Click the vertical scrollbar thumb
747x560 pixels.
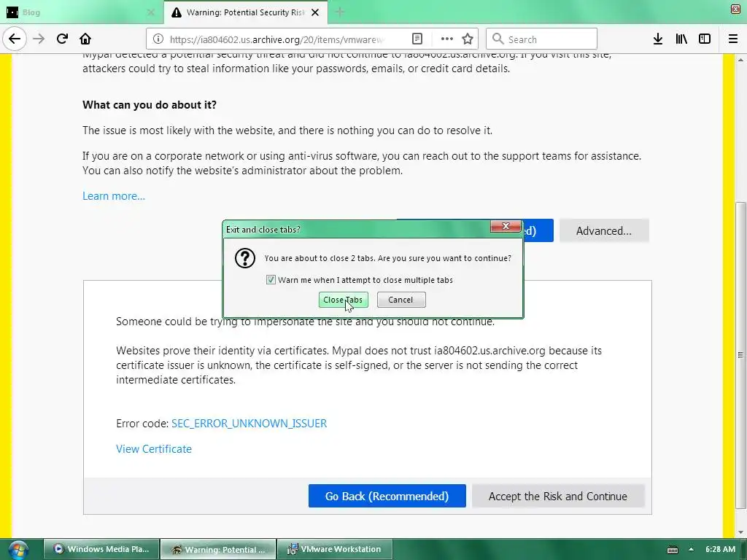tap(740, 355)
